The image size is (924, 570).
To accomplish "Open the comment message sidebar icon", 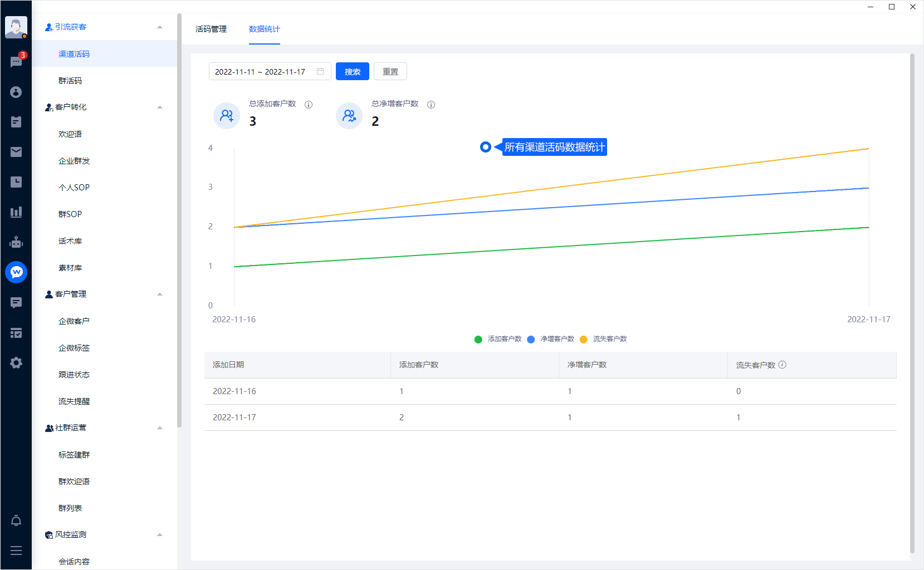I will click(16, 302).
